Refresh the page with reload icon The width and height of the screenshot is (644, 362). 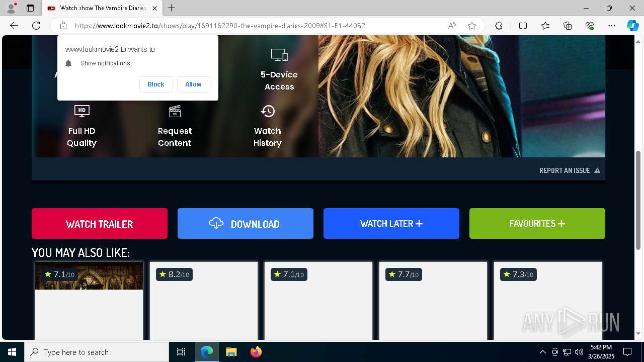[x=36, y=26]
